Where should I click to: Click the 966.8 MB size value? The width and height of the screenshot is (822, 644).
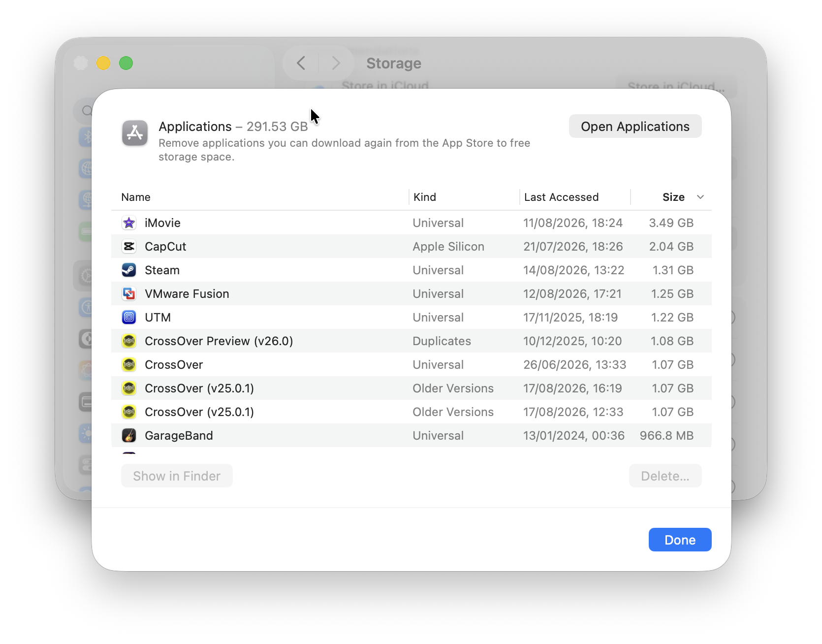[666, 436]
